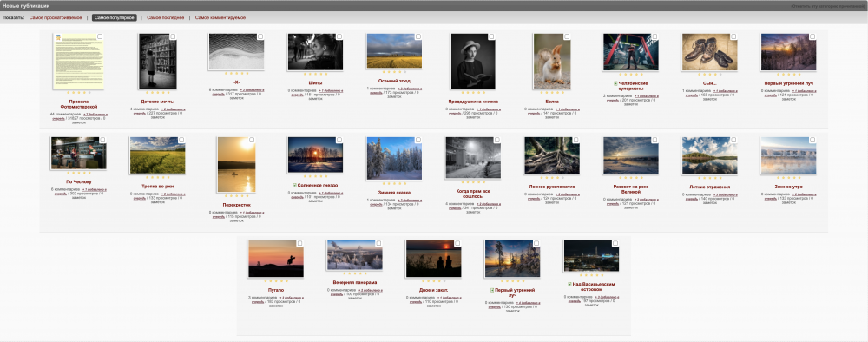868x342 pixels.
Task: Click green document icon beside Челябинские супермены
Action: 615,83
